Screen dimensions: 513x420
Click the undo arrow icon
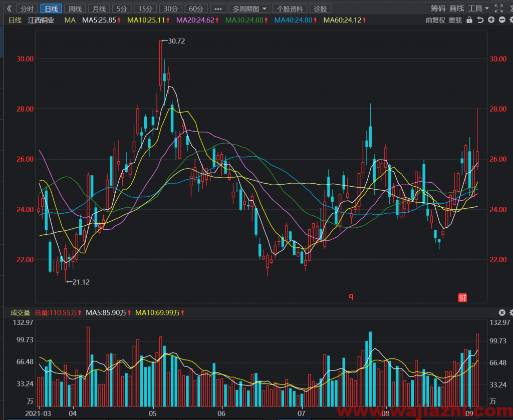coord(480,20)
